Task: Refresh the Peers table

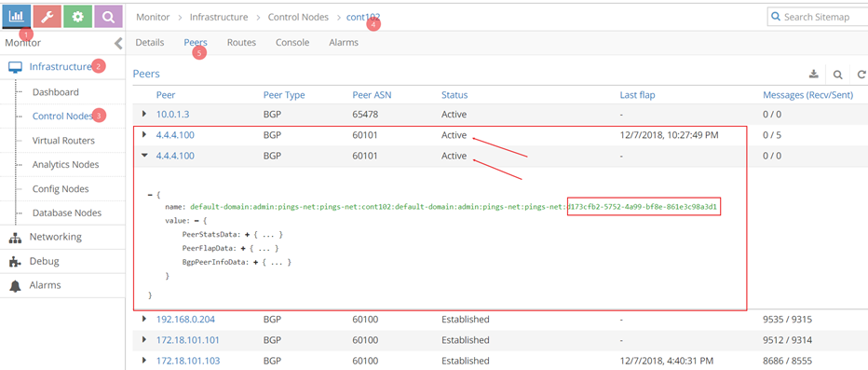Action: 861,75
